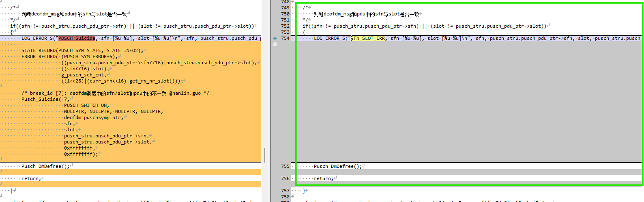Screen dimensions: 644x202
Task: Select line number 749 in right gutter
Action: (x=285, y=8)
